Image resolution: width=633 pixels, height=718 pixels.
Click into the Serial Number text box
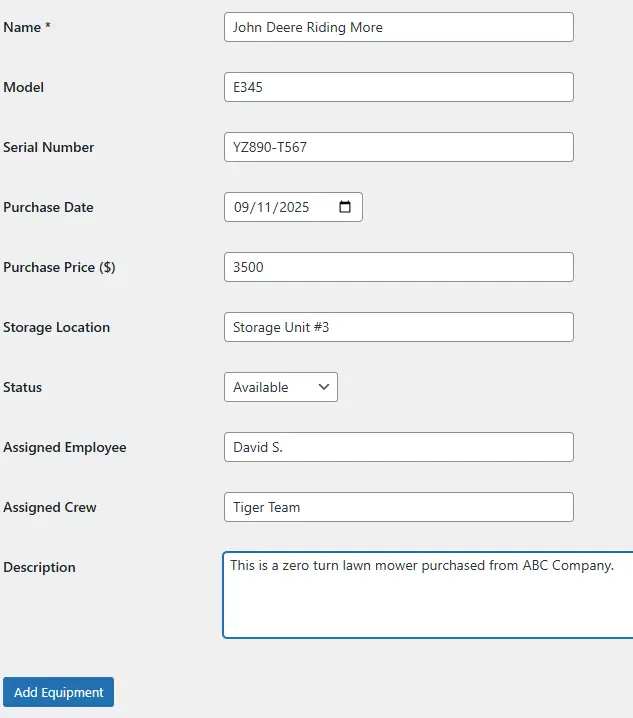[398, 147]
